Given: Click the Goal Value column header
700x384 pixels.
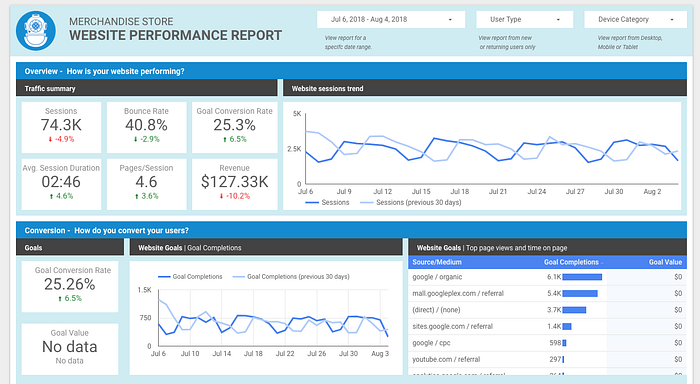Looking at the screenshot, I should (x=665, y=262).
